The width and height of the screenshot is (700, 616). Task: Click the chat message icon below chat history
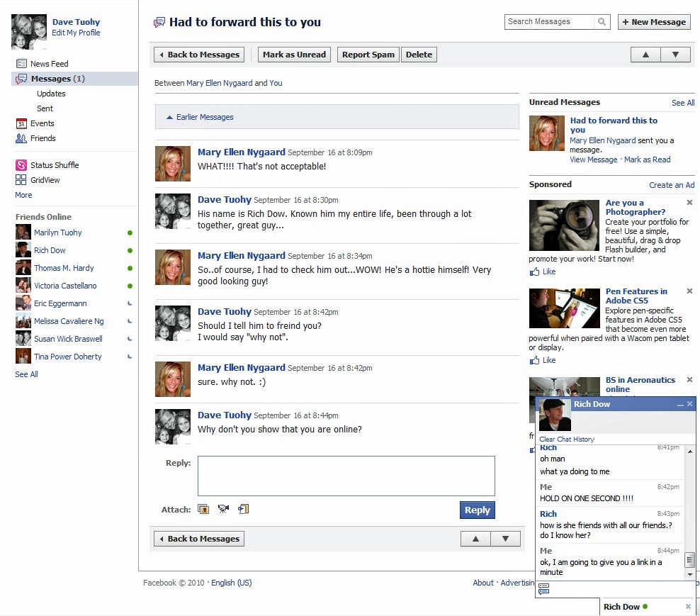pos(543,589)
